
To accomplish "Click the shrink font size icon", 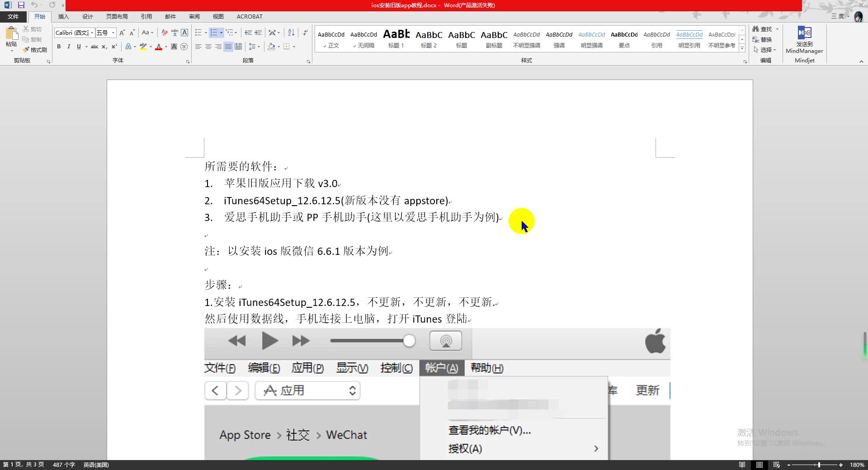I will tap(132, 33).
